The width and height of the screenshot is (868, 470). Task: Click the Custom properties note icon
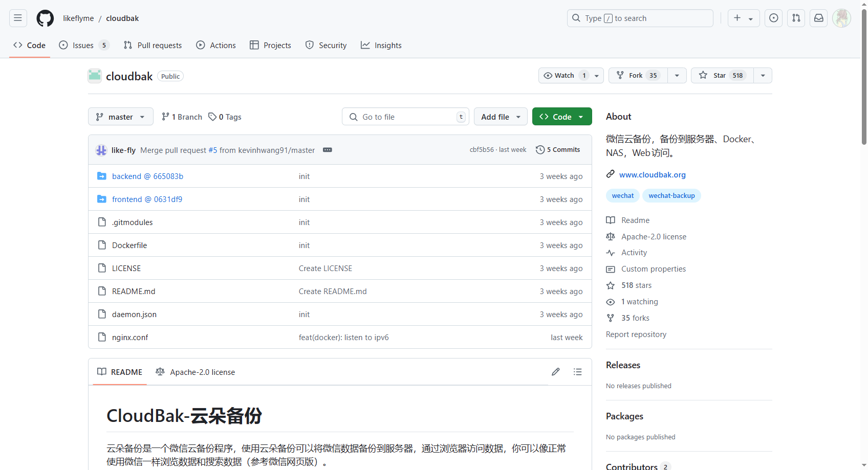tap(611, 269)
